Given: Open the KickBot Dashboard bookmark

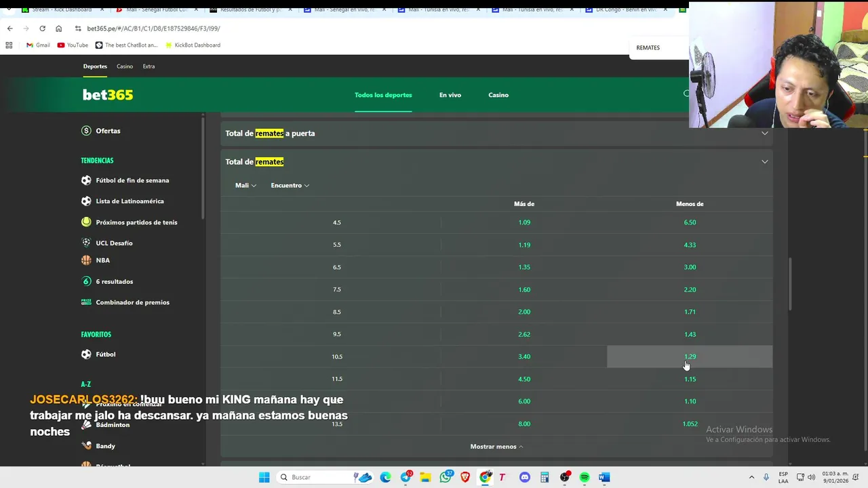Looking at the screenshot, I should pyautogui.click(x=193, y=45).
